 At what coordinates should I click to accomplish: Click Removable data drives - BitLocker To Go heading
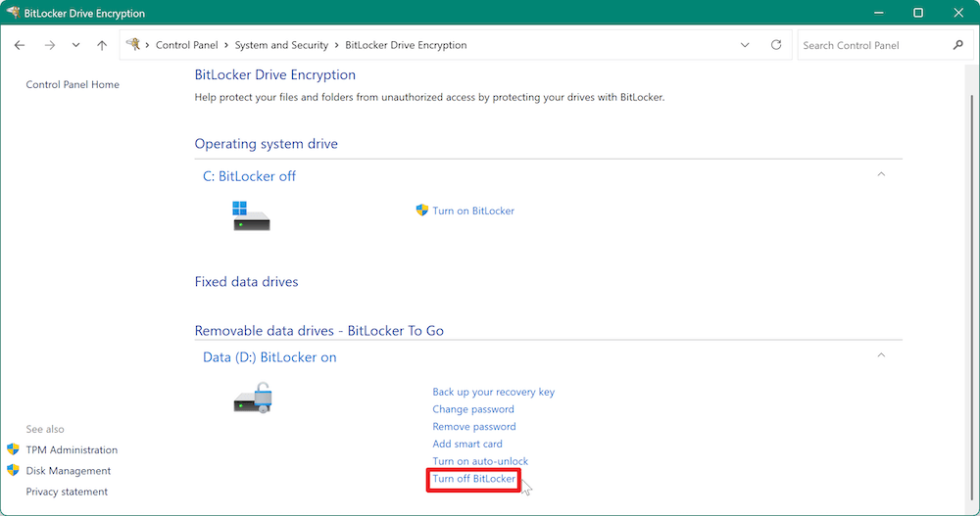coord(318,331)
